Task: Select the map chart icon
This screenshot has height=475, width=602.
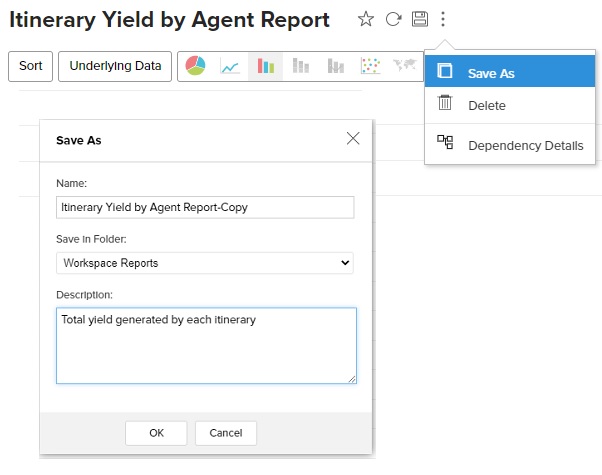Action: point(405,66)
